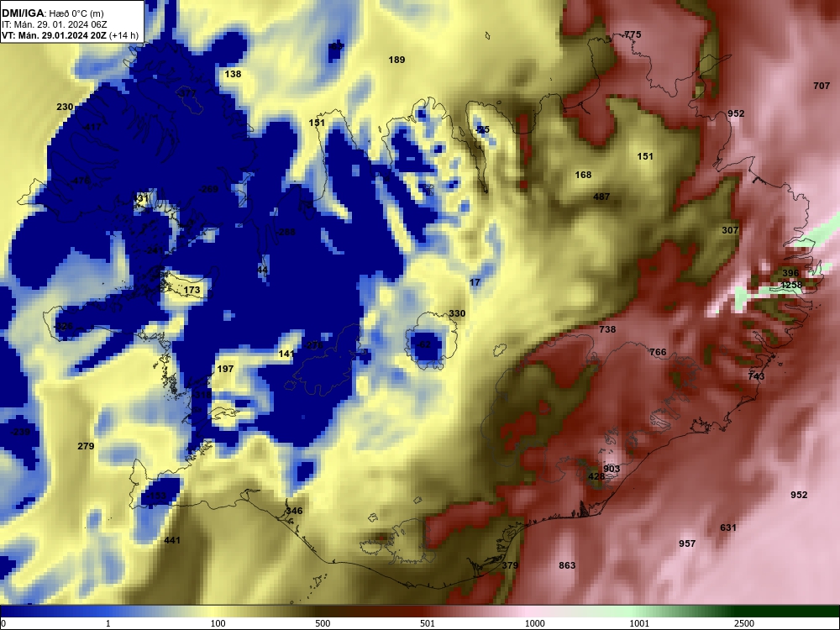Click the map value 346
This screenshot has height=630, width=840.
pos(294,511)
